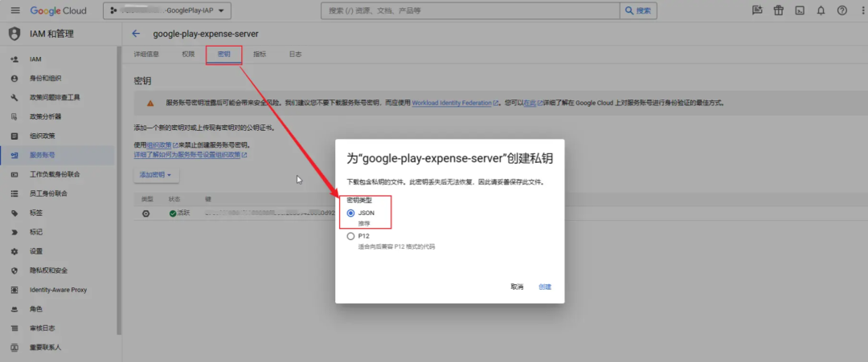Image resolution: width=868 pixels, height=362 pixels.
Task: Select the JSON key type radio button
Action: click(350, 213)
